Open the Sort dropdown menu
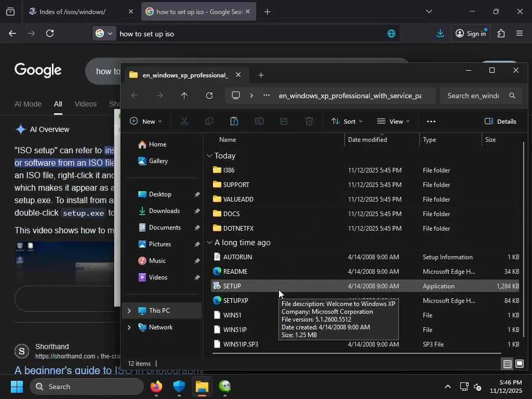The image size is (532, 399). tap(347, 122)
